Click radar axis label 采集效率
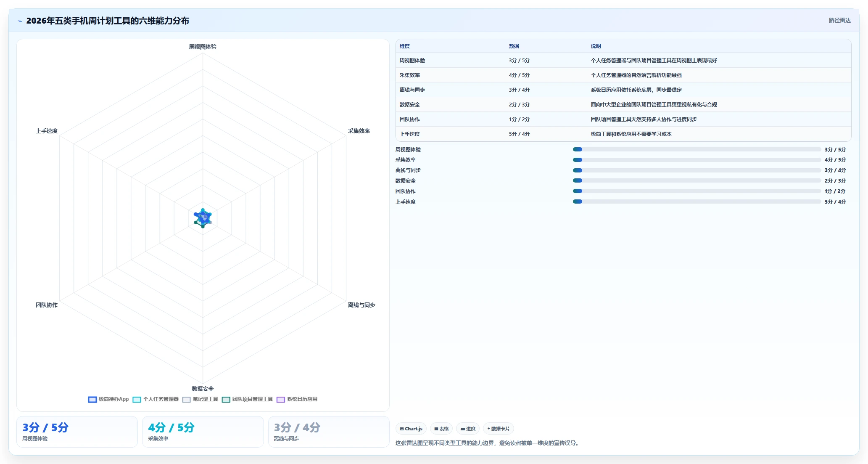Image resolution: width=868 pixels, height=464 pixels. point(359,131)
